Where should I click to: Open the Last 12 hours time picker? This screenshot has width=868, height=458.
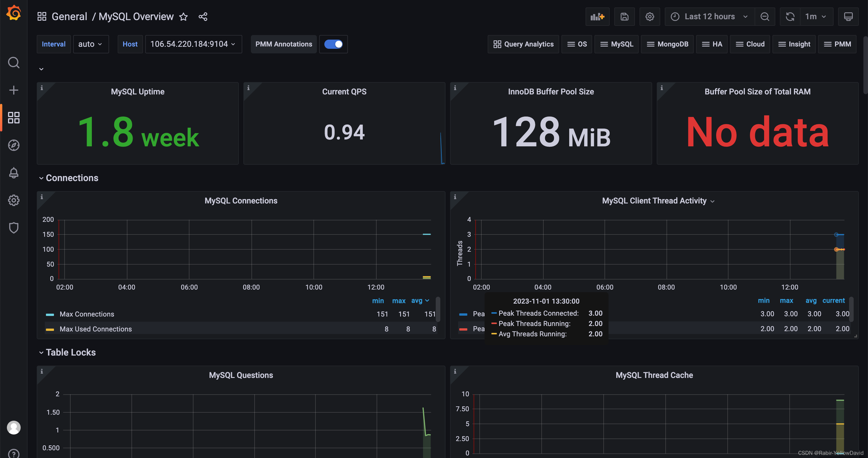[x=709, y=17]
